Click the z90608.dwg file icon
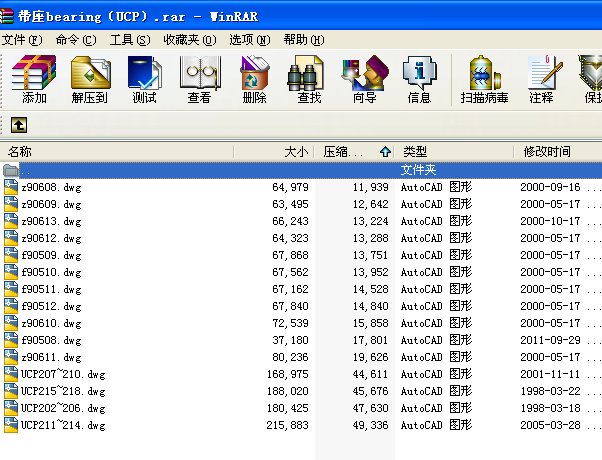 click(x=11, y=187)
